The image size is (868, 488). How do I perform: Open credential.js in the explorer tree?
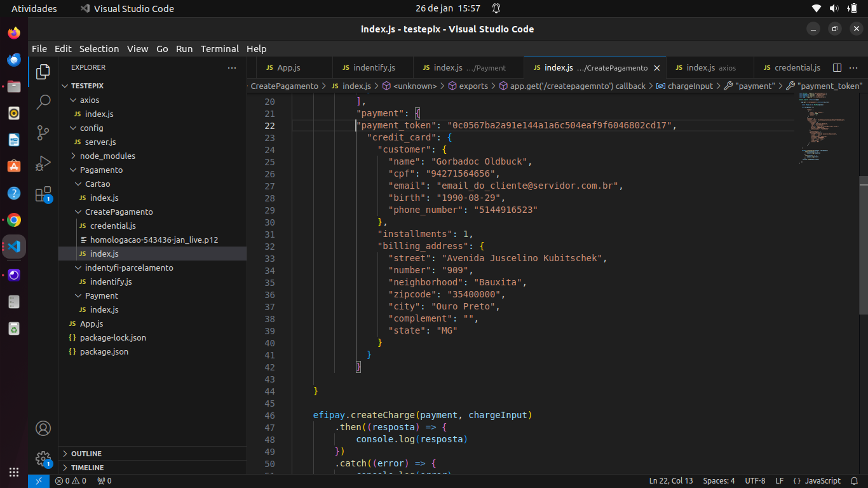[153, 226]
